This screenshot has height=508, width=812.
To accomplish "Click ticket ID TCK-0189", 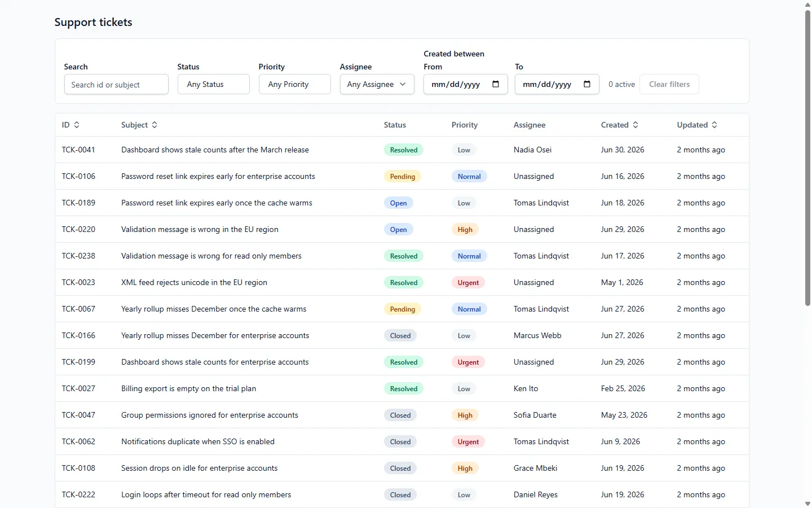I will click(78, 203).
